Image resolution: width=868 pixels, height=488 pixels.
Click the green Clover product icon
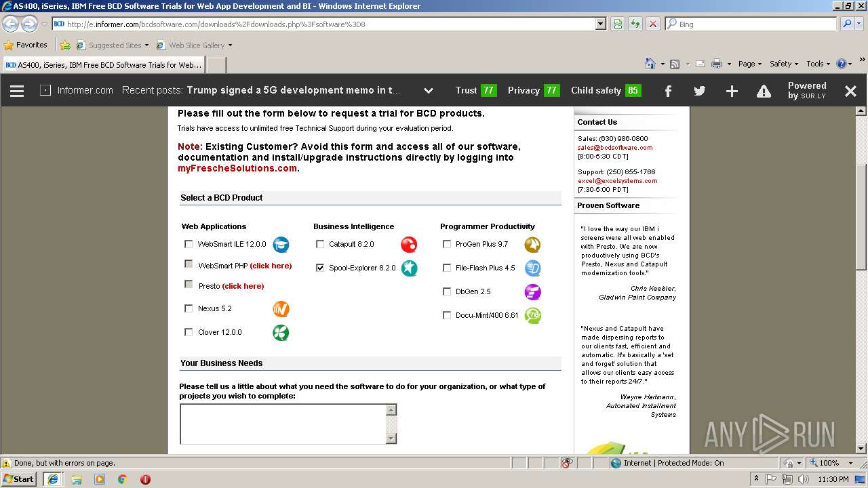tap(281, 333)
